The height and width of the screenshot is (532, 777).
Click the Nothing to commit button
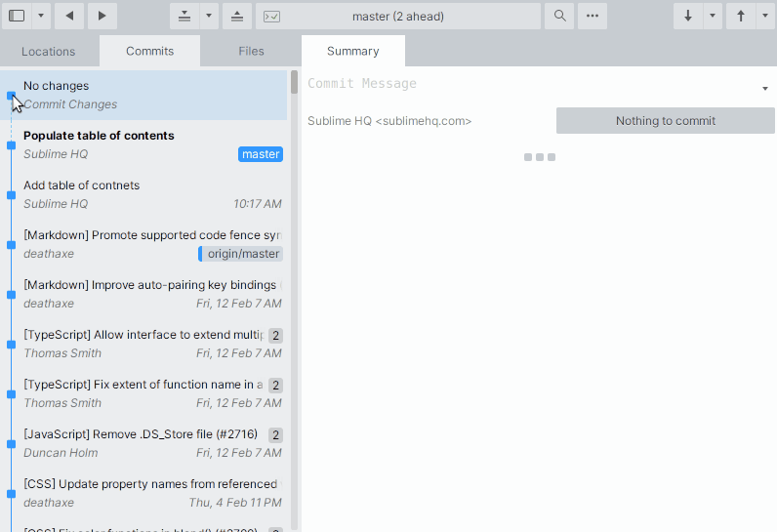click(x=666, y=121)
